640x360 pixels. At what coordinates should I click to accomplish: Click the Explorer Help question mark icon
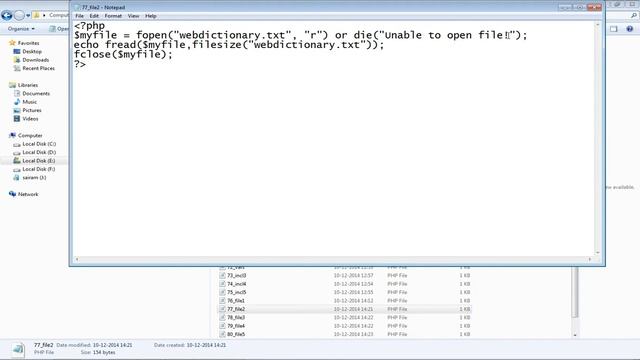coord(629,29)
